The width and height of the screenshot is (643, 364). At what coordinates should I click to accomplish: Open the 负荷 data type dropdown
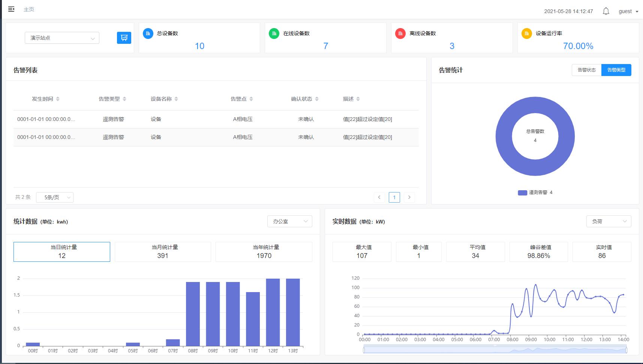[x=609, y=221]
